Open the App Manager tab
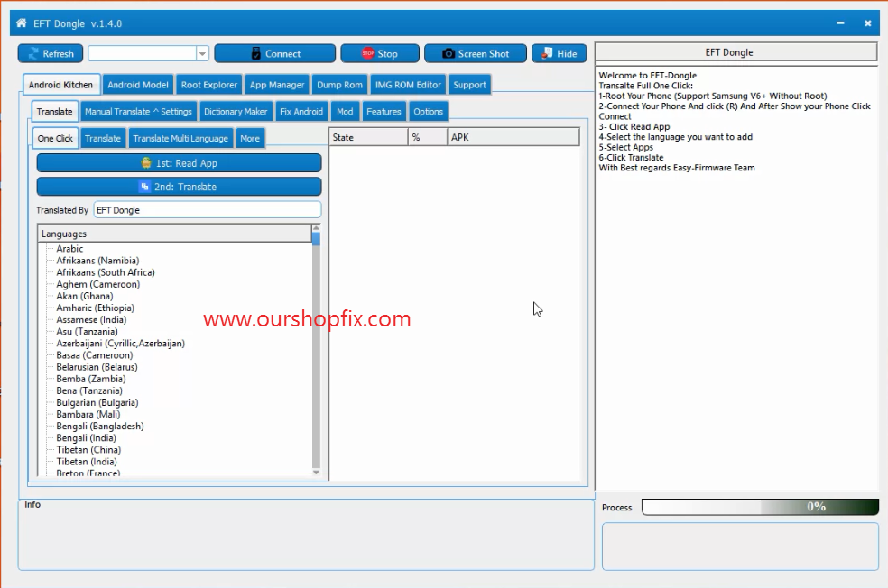Viewport: 888px width, 588px height. click(x=277, y=85)
